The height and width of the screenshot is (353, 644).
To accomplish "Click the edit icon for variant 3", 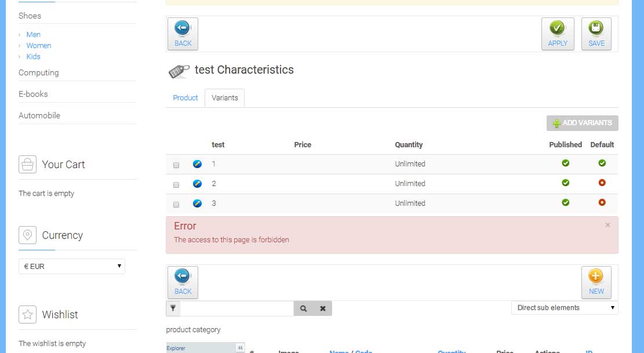I will click(x=197, y=203).
